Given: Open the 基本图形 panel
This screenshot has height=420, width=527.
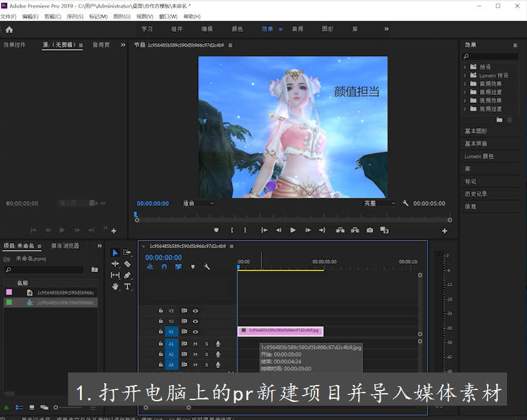Looking at the screenshot, I should [476, 131].
